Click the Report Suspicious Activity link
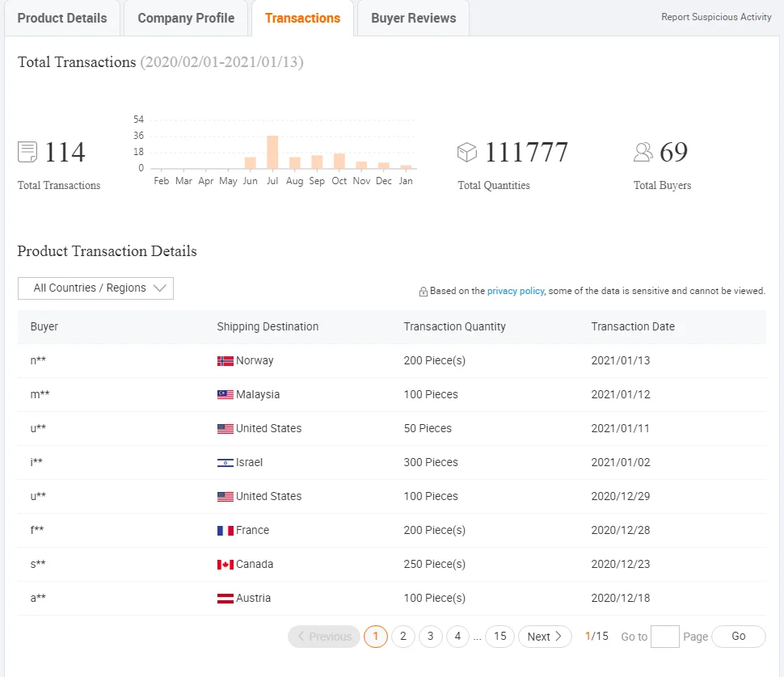The height and width of the screenshot is (677, 784). pyautogui.click(x=716, y=17)
